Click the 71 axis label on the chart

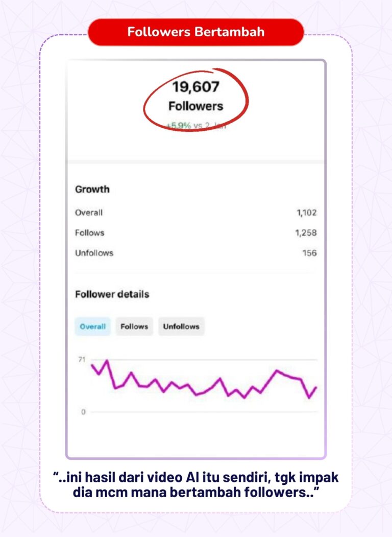point(82,359)
